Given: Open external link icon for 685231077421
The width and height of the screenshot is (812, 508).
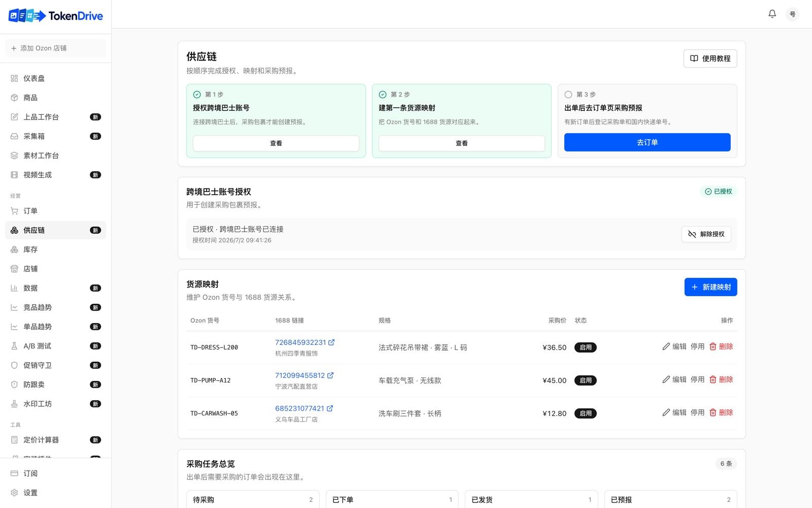Looking at the screenshot, I should coord(330,408).
